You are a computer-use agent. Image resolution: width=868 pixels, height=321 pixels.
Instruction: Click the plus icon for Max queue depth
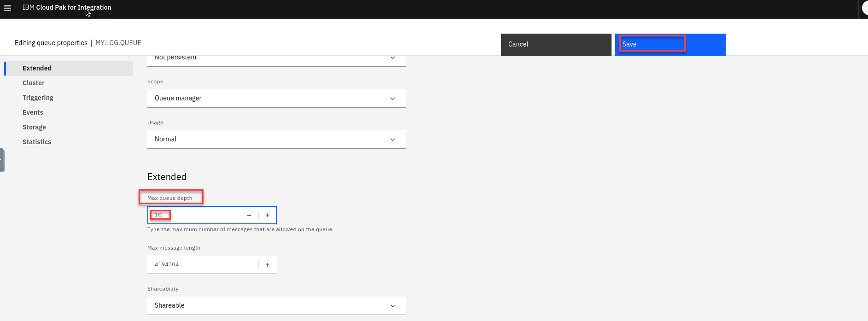[x=268, y=215]
